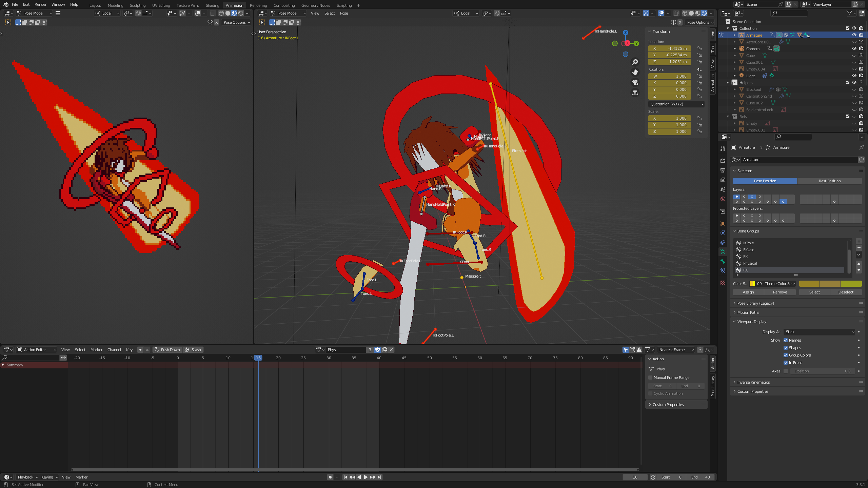Click the Rest Position button
This screenshot has height=488, width=868.
tap(829, 181)
